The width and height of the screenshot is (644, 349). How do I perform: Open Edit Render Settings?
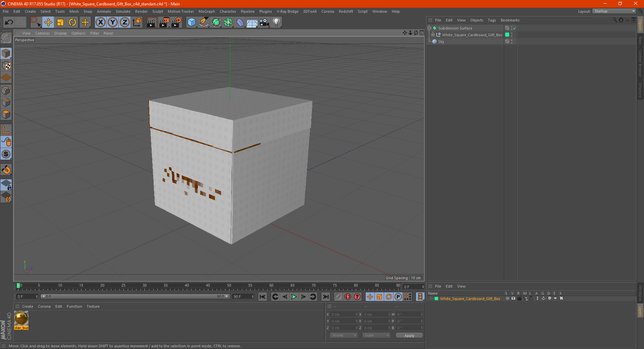176,22
